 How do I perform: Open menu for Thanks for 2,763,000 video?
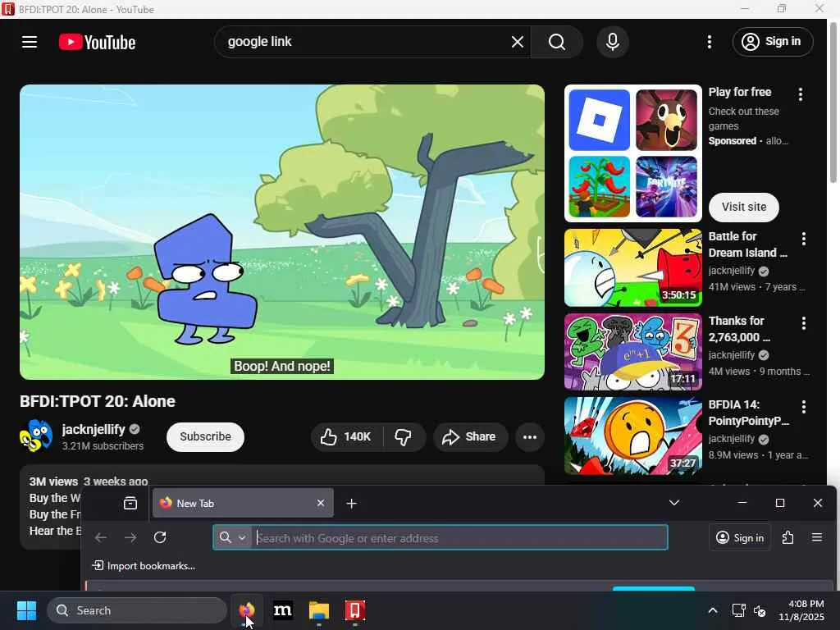pyautogui.click(x=803, y=323)
